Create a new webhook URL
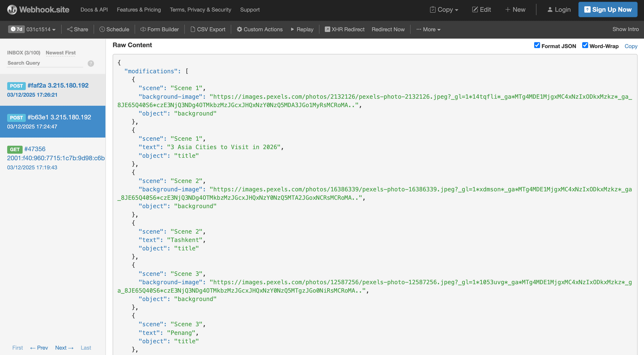 tap(515, 10)
